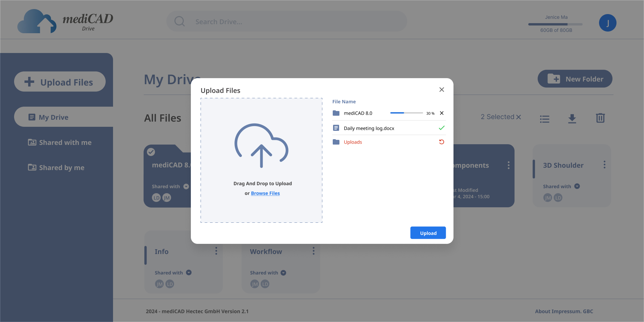The width and height of the screenshot is (644, 322).
Task: Click LD avatar on Workflow card
Action: (x=265, y=284)
